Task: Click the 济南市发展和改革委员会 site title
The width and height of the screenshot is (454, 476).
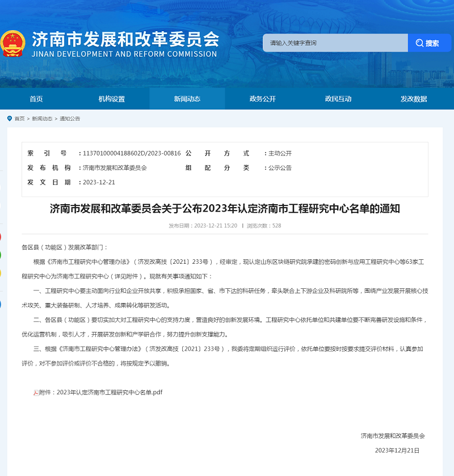Action: 126,40
